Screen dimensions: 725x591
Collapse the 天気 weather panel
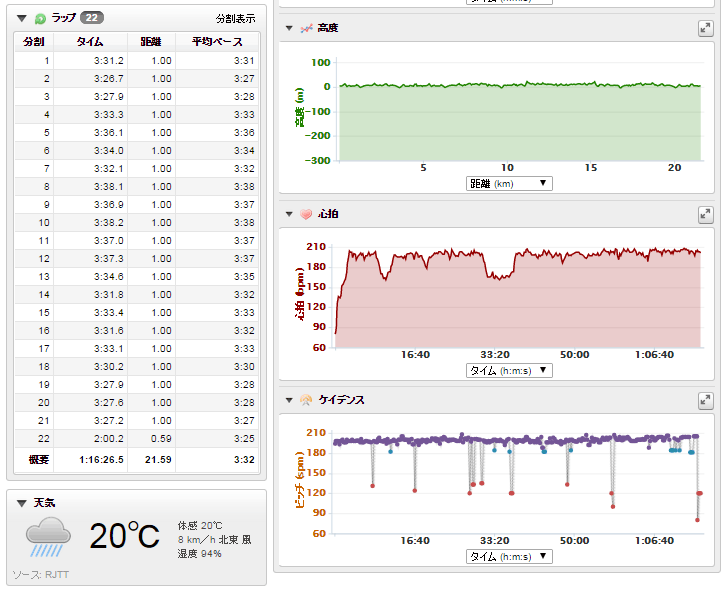pyautogui.click(x=22, y=502)
